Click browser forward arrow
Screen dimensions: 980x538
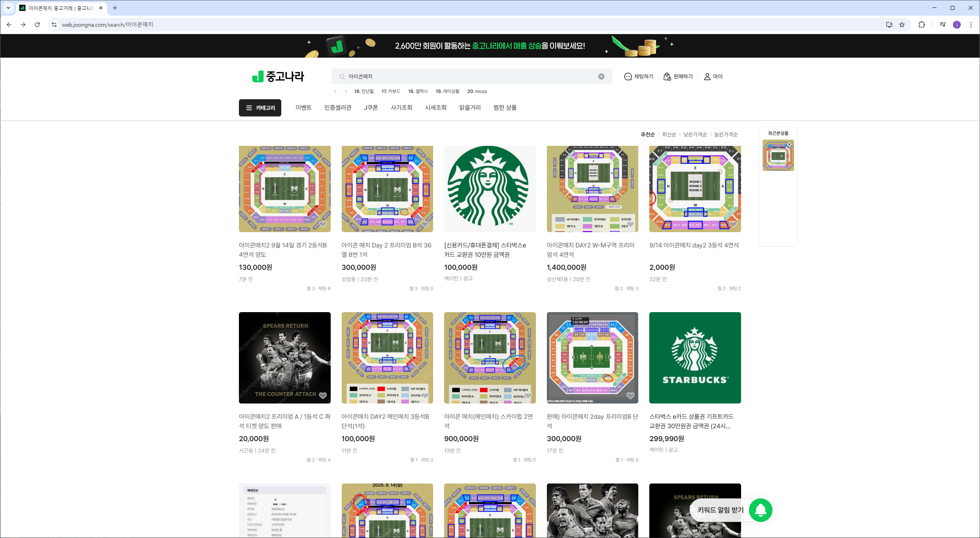[23, 25]
